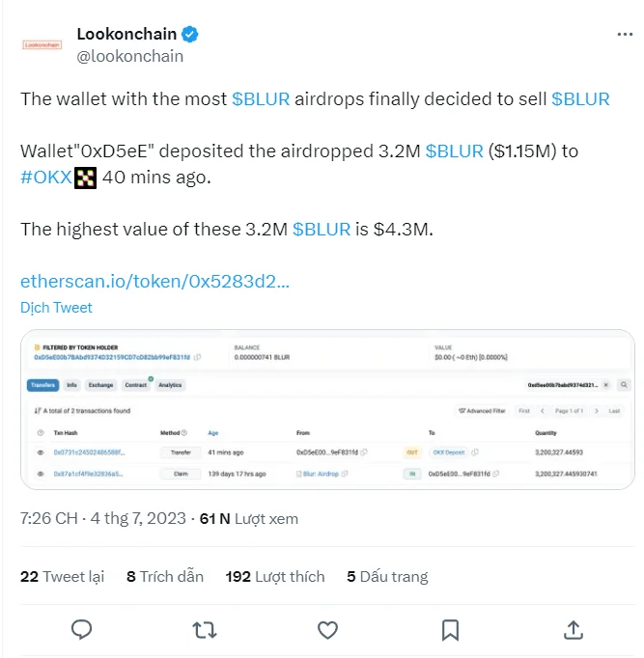Click Dịch Tweet to translate
The image size is (644, 658).
click(56, 308)
